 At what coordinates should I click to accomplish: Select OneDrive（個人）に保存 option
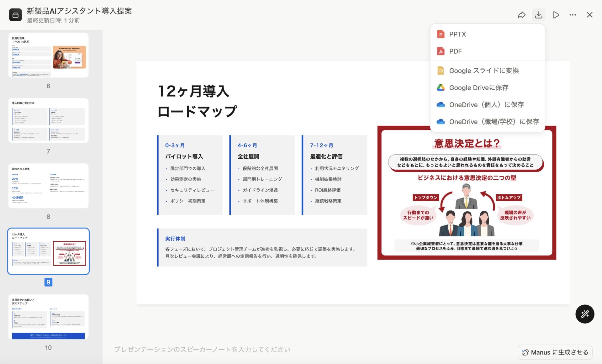(486, 104)
